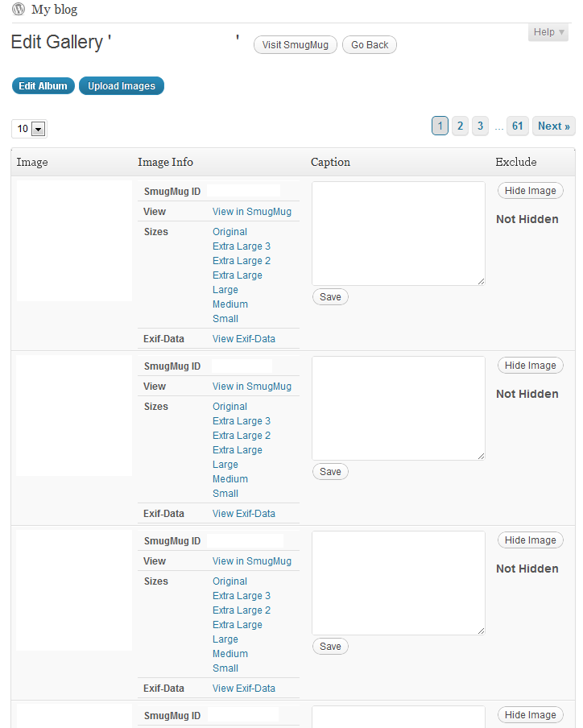The image size is (583, 728).
Task: Open Large size link in third row
Action: (225, 639)
